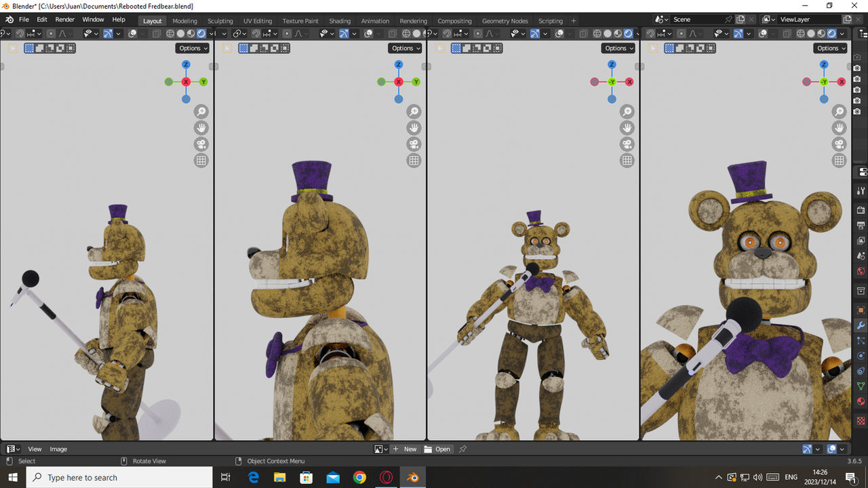Open View Layer properties tab

pos(861,241)
